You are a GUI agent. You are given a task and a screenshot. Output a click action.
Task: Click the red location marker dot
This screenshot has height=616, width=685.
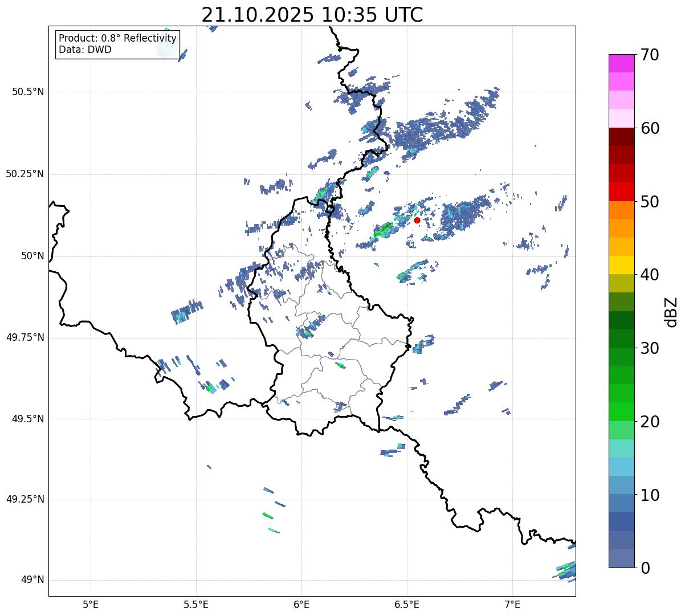(x=417, y=220)
